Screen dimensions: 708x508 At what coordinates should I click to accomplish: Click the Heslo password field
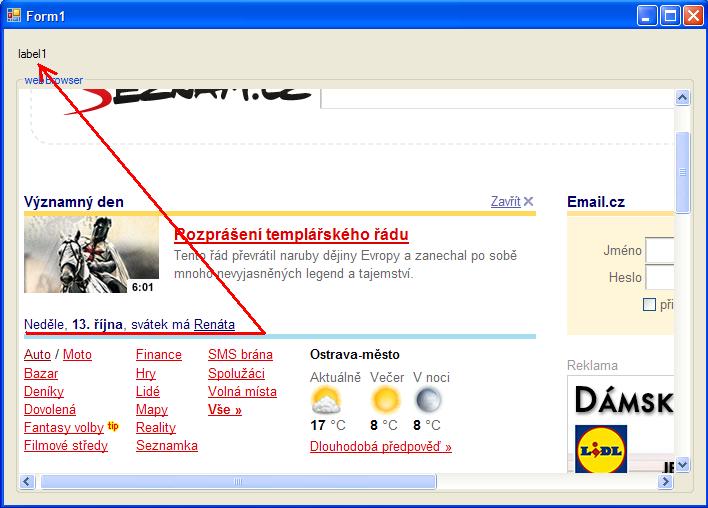click(x=660, y=277)
